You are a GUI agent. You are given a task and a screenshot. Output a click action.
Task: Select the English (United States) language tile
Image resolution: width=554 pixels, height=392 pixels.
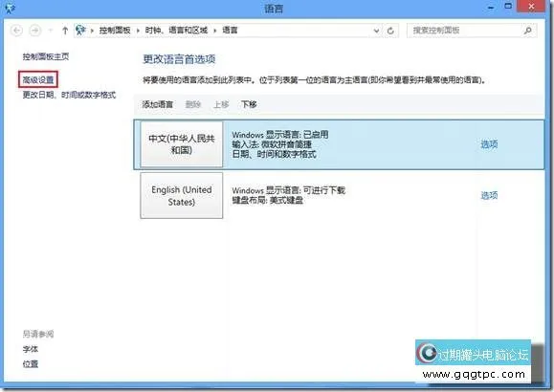tap(182, 196)
